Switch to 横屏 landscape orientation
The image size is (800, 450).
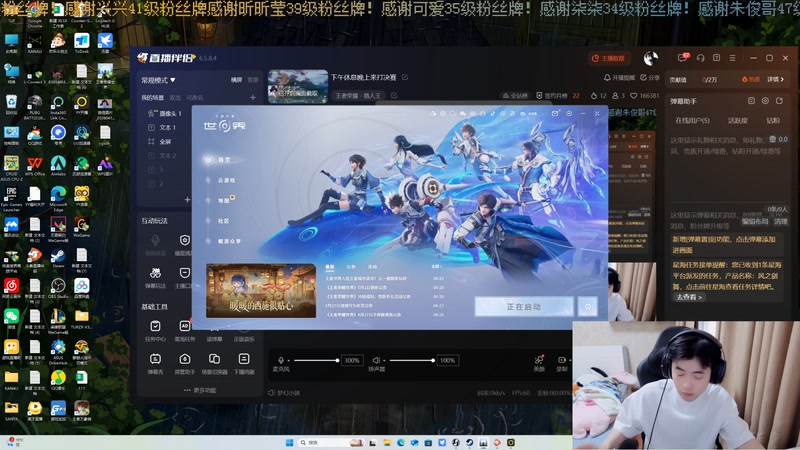point(236,80)
